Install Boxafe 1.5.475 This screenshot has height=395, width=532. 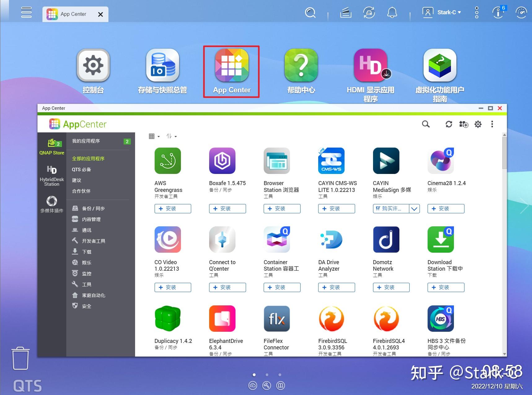pos(227,209)
